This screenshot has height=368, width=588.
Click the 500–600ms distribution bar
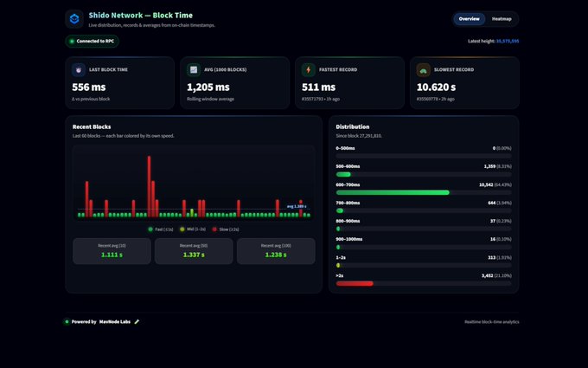424,174
